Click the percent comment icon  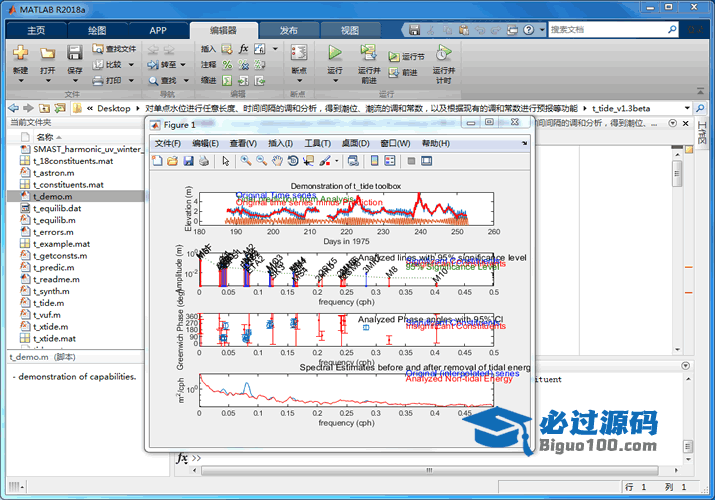pos(227,65)
